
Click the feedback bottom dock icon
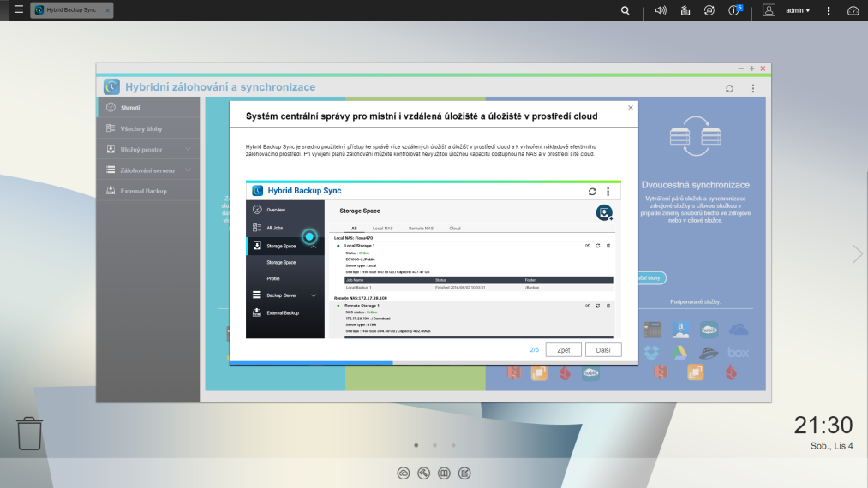(x=464, y=473)
